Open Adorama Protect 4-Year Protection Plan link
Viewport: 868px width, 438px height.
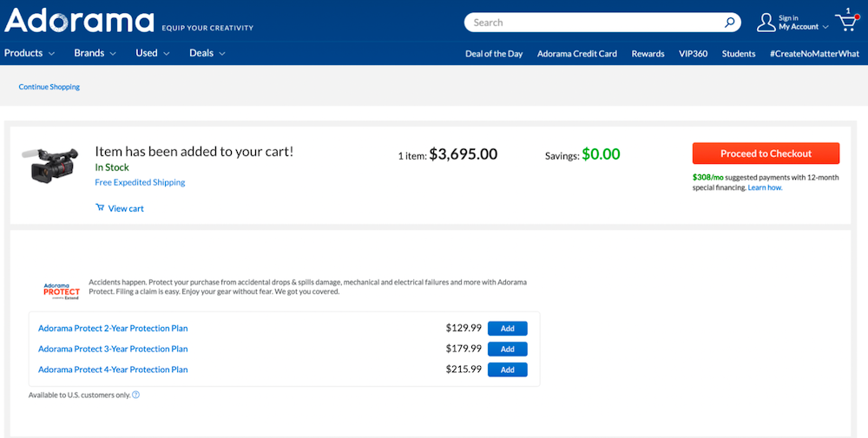pyautogui.click(x=113, y=369)
